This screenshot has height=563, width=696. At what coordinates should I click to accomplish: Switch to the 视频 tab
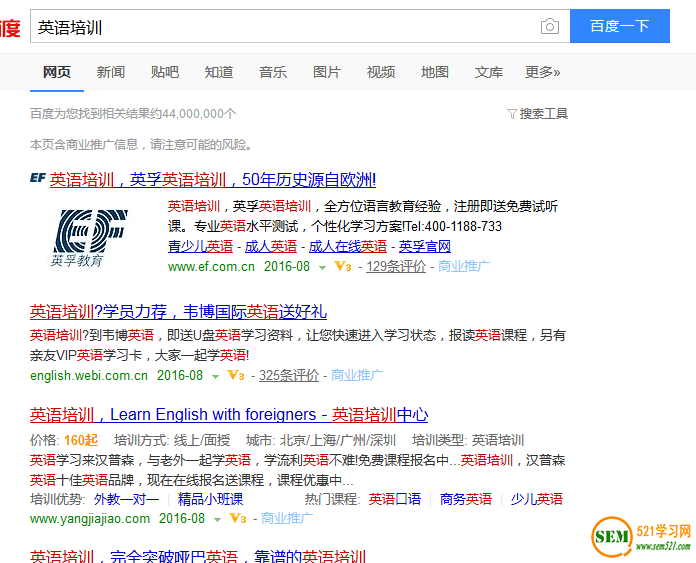coord(381,72)
